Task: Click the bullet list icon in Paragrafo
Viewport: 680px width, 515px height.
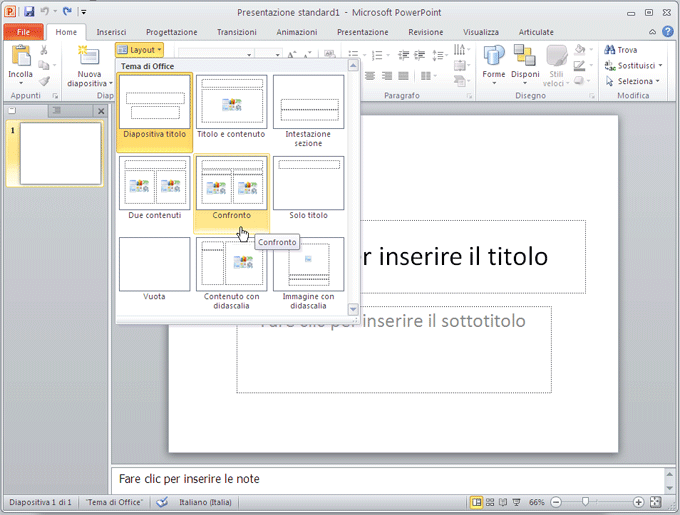Action: (x=353, y=55)
